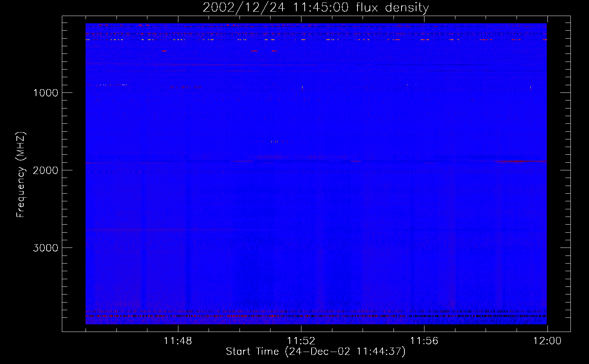
Task: Click the '1000' frequency tick label
Action: point(46,93)
